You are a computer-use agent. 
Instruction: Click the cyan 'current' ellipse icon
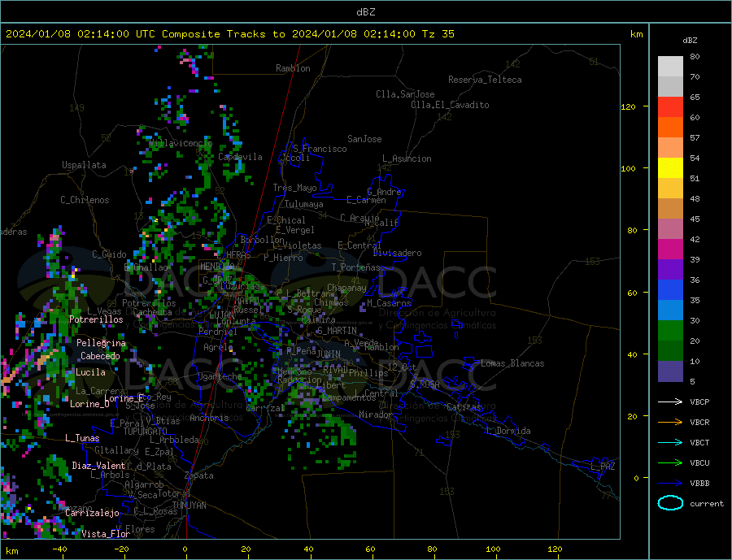pos(670,503)
